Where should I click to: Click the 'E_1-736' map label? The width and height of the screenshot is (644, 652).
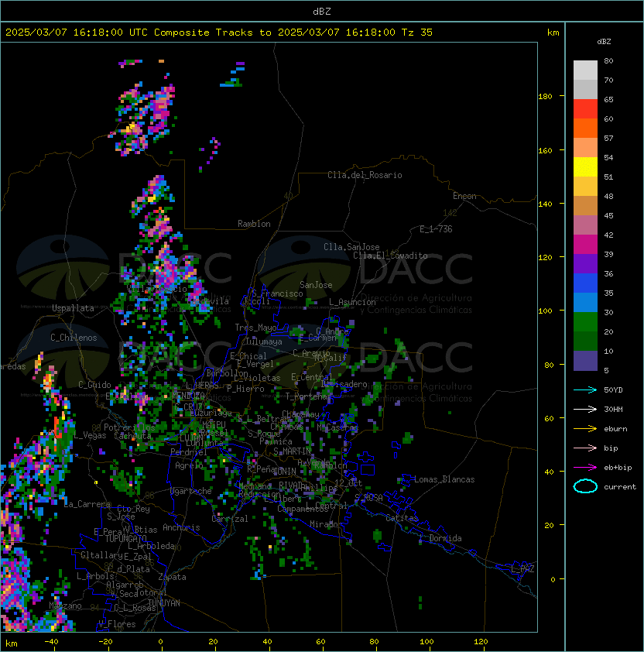point(436,229)
